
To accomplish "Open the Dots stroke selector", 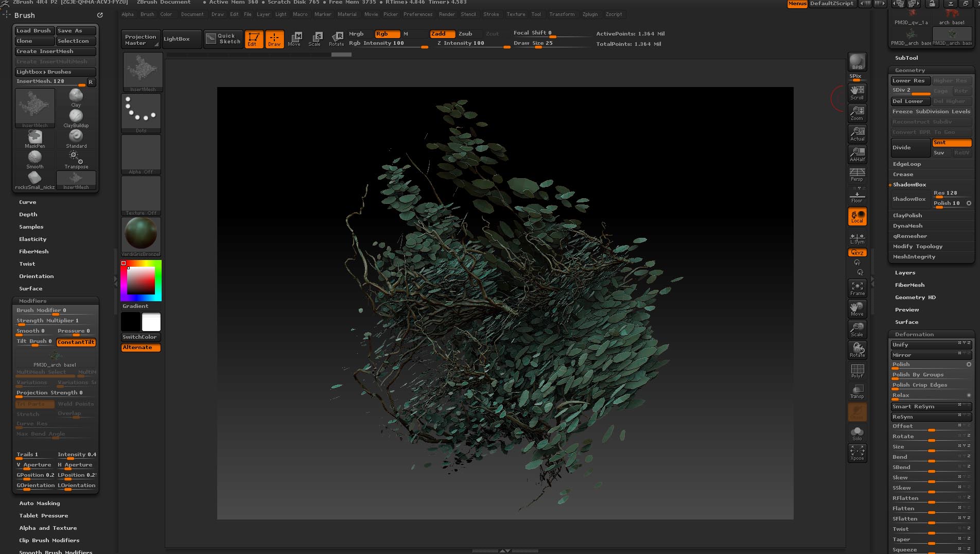I will click(141, 113).
